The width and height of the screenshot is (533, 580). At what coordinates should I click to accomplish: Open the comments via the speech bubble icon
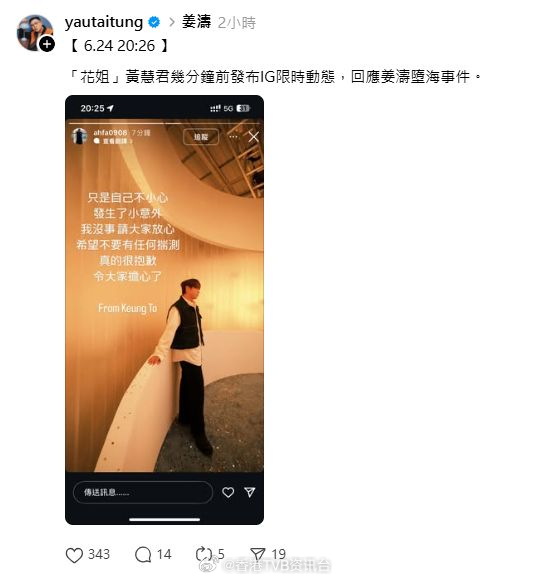tap(143, 554)
